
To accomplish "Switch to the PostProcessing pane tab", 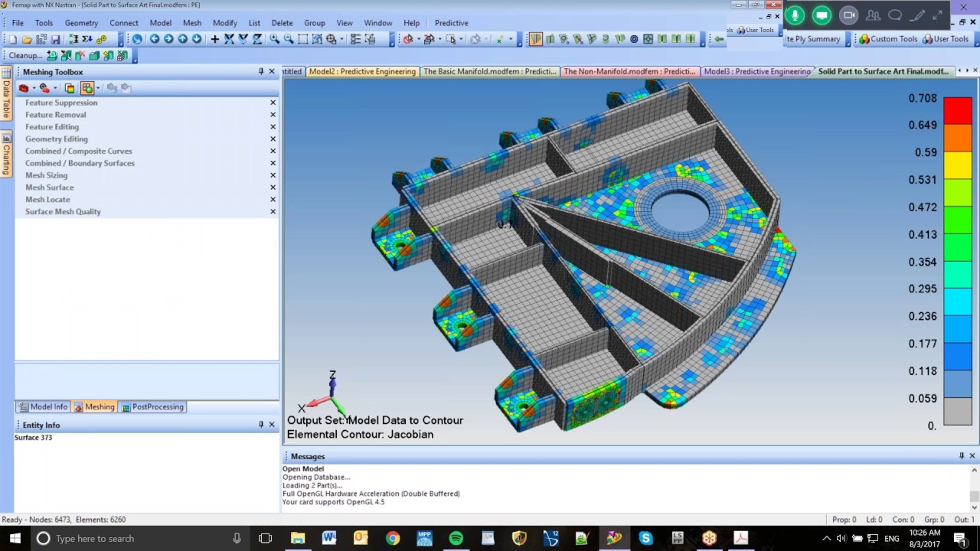I will (152, 407).
